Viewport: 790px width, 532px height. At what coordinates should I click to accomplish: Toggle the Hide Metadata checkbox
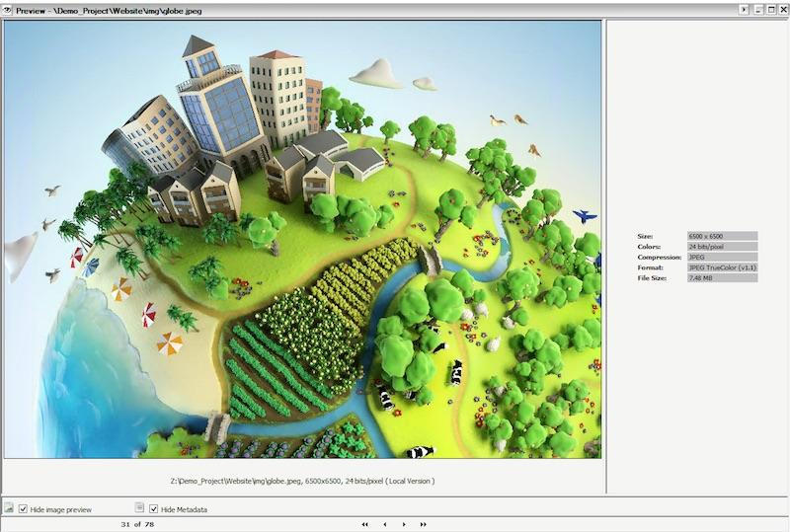pos(154,509)
